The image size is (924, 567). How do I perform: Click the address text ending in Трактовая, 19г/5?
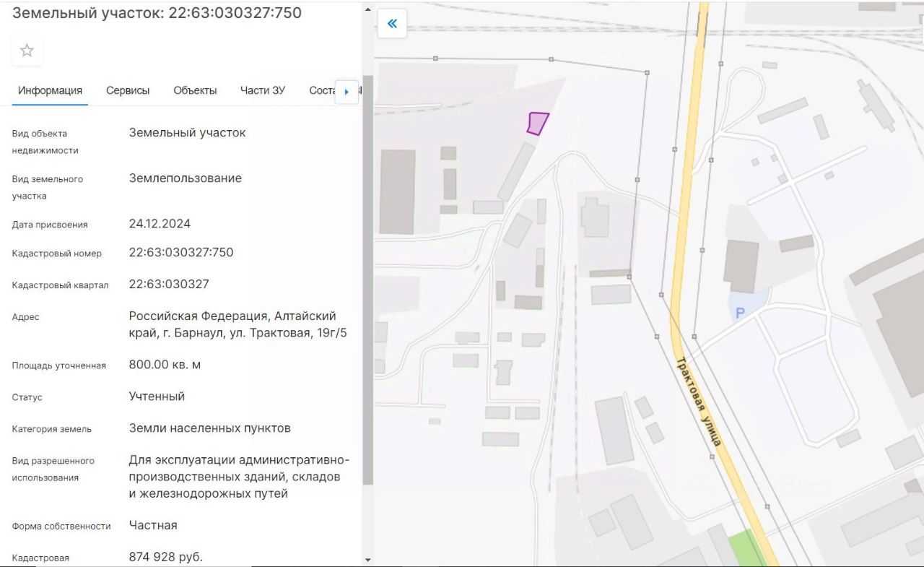click(x=238, y=324)
